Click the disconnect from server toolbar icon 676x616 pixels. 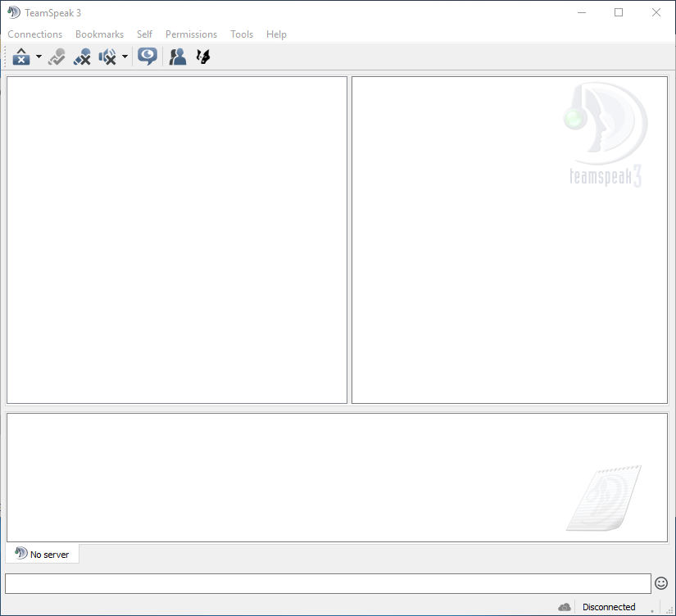tap(21, 57)
